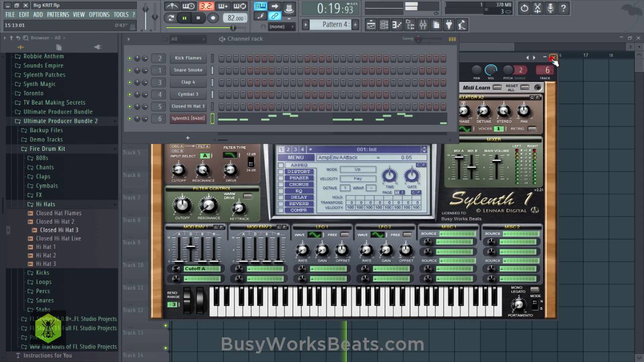644x362 pixels.
Task: Collapse the Fire Drum Kit folder
Action: pos(47,149)
